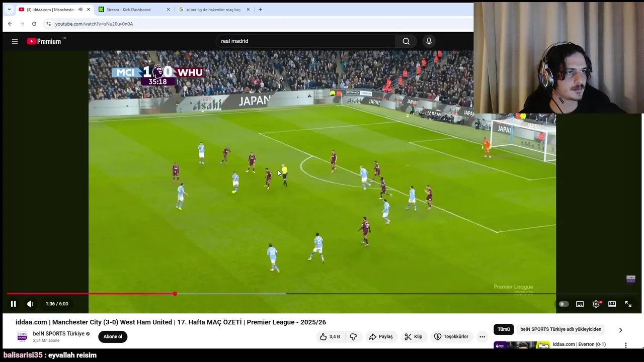
Task: Open Teşekkürler super thanks button
Action: point(451,337)
